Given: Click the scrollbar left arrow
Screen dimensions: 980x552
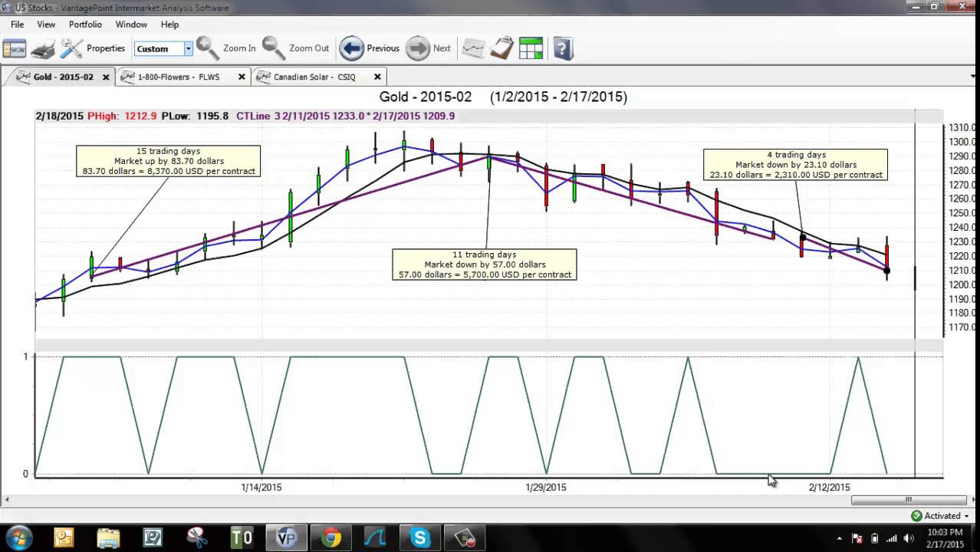Looking at the screenshot, I should pyautogui.click(x=7, y=500).
